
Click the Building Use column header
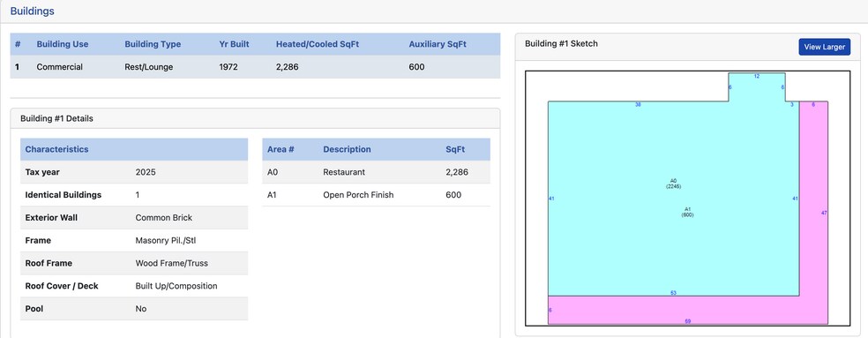pyautogui.click(x=63, y=44)
